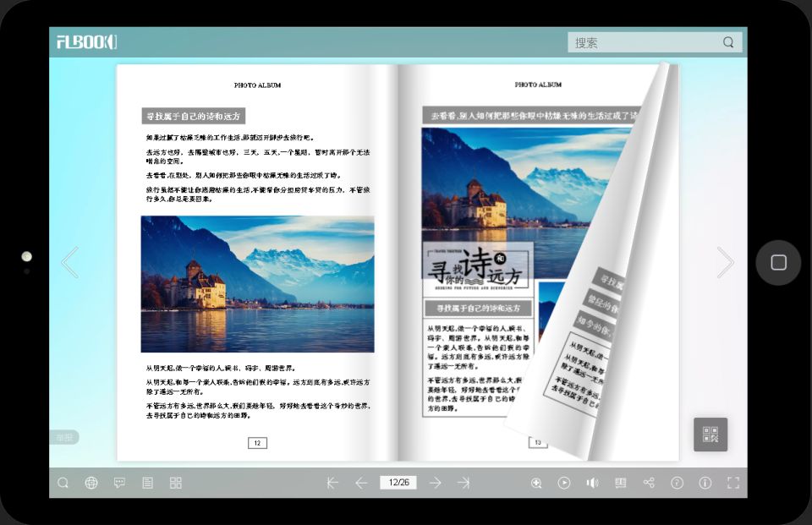Open the help question mark icon
The width and height of the screenshot is (812, 525).
click(x=677, y=483)
